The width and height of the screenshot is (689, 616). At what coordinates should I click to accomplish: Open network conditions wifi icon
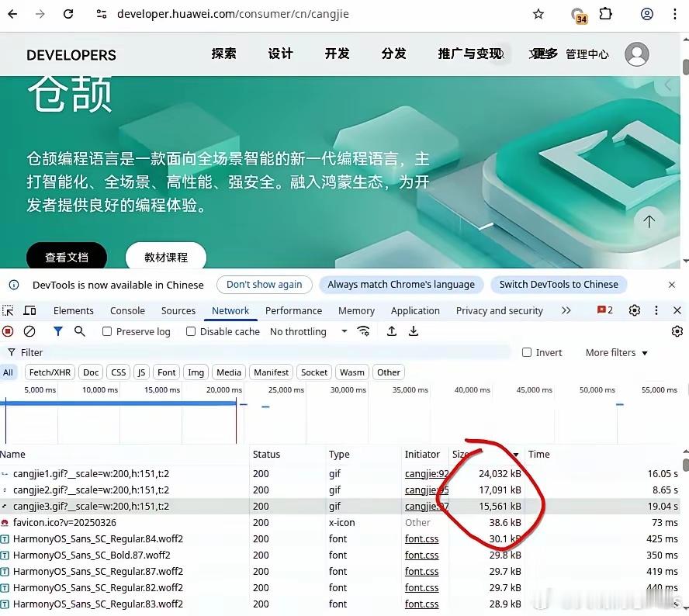click(363, 331)
